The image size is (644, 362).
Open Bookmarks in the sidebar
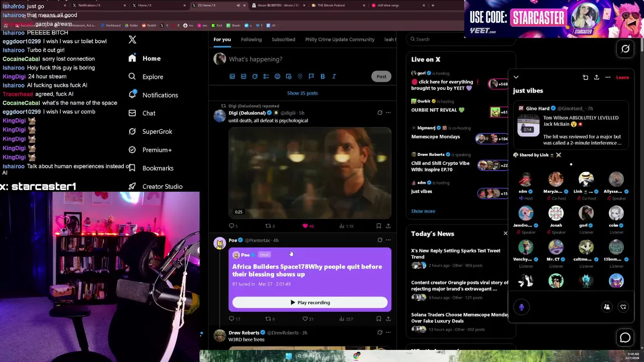[150, 168]
